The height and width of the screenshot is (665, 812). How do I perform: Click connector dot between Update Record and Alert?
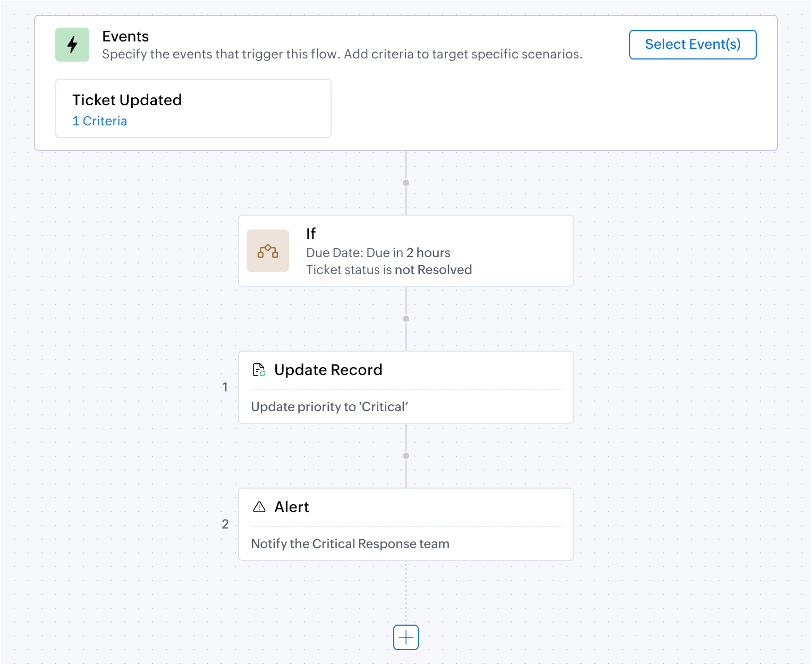click(406, 456)
